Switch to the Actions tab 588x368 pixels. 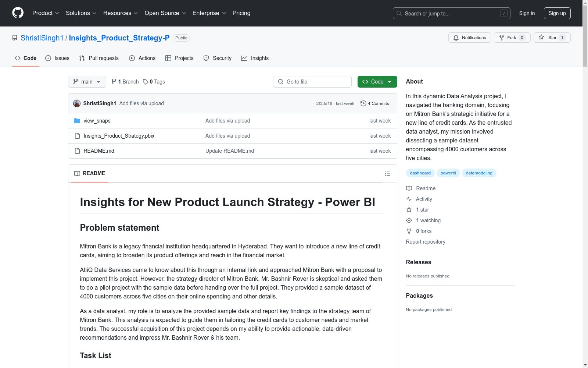(x=142, y=58)
